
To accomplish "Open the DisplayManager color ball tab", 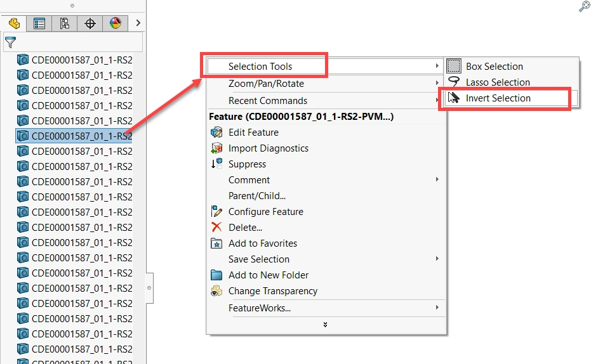I will click(x=116, y=23).
